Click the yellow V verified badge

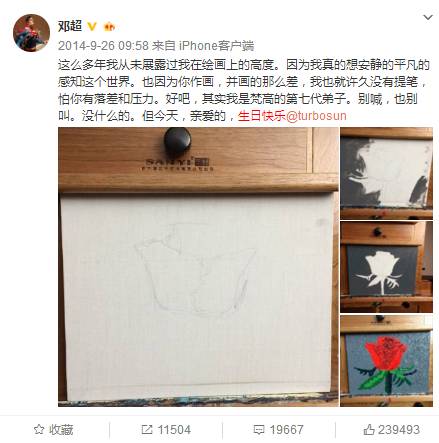tap(92, 26)
